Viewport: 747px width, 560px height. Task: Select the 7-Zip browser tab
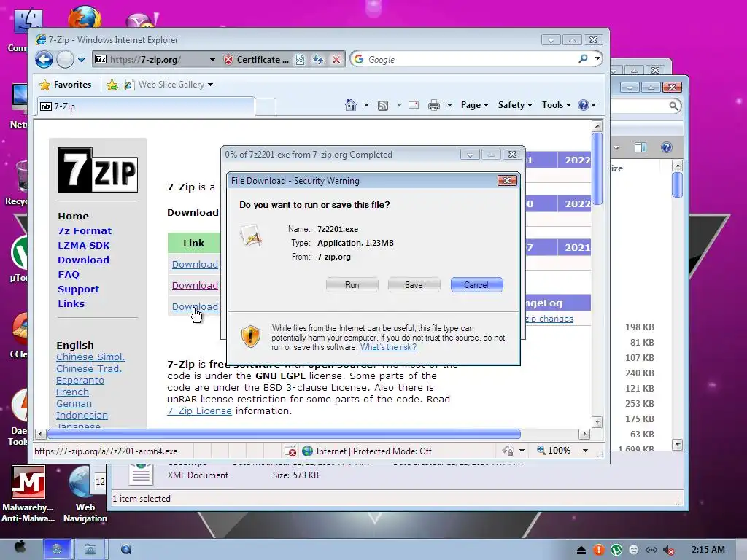pyautogui.click(x=146, y=106)
